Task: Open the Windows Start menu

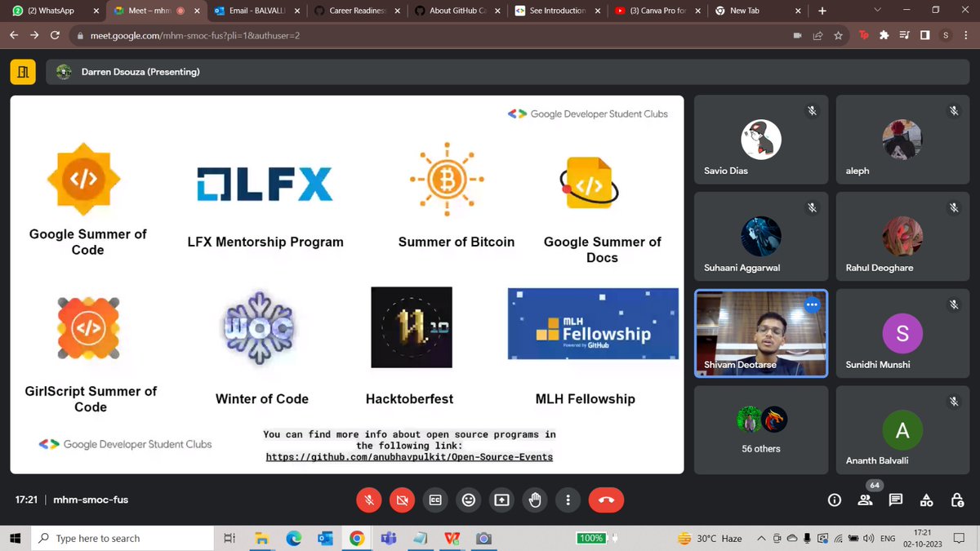Action: point(15,538)
